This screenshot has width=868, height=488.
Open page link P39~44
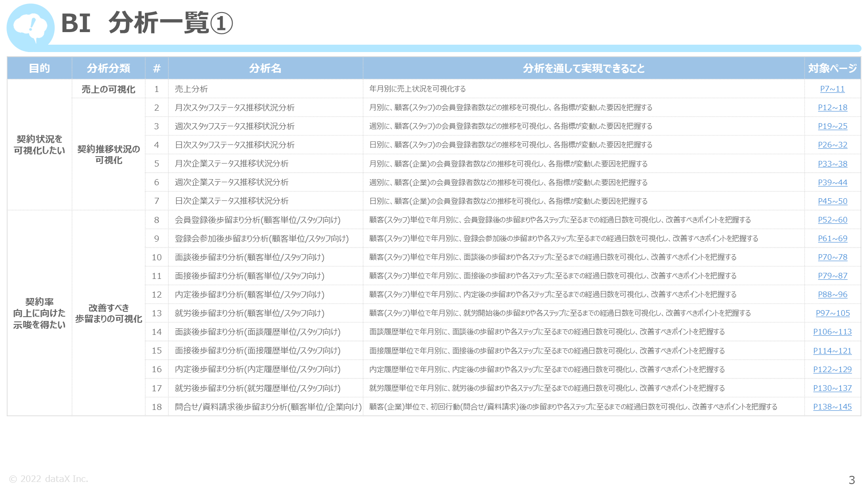(x=832, y=183)
